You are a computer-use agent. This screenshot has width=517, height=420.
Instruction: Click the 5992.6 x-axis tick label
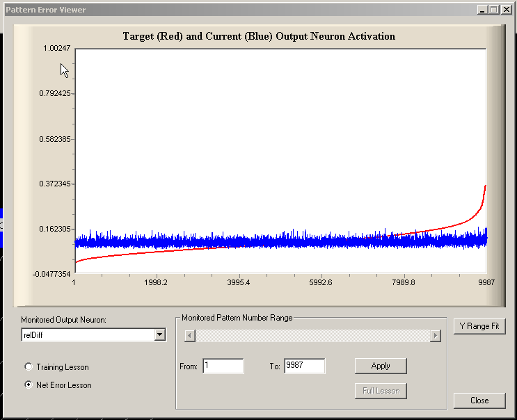coord(321,282)
